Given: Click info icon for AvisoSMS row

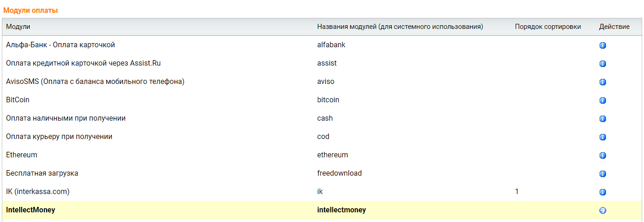Looking at the screenshot, I should click(602, 82).
